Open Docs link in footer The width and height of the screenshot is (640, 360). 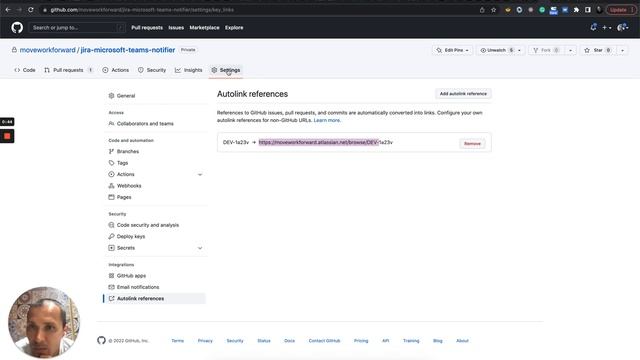(289, 340)
